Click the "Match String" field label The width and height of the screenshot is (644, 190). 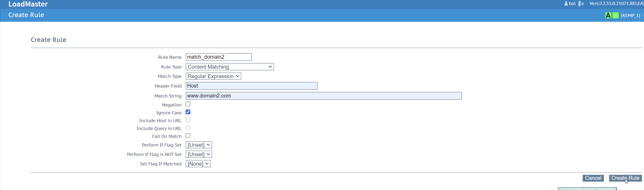[168, 96]
